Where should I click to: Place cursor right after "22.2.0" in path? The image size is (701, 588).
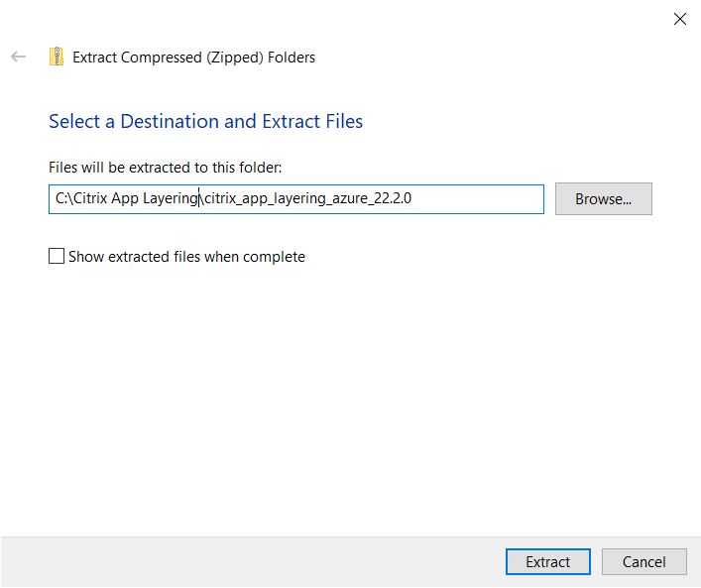pyautogui.click(x=412, y=198)
